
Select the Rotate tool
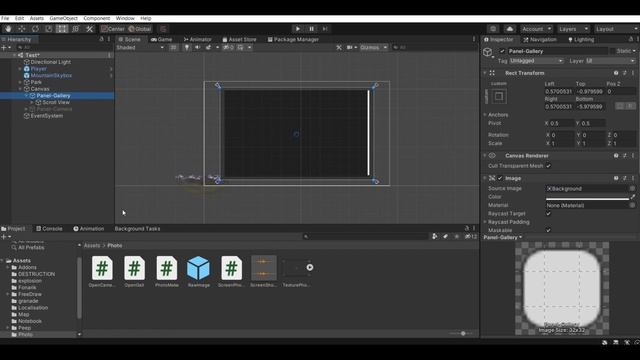[35, 29]
